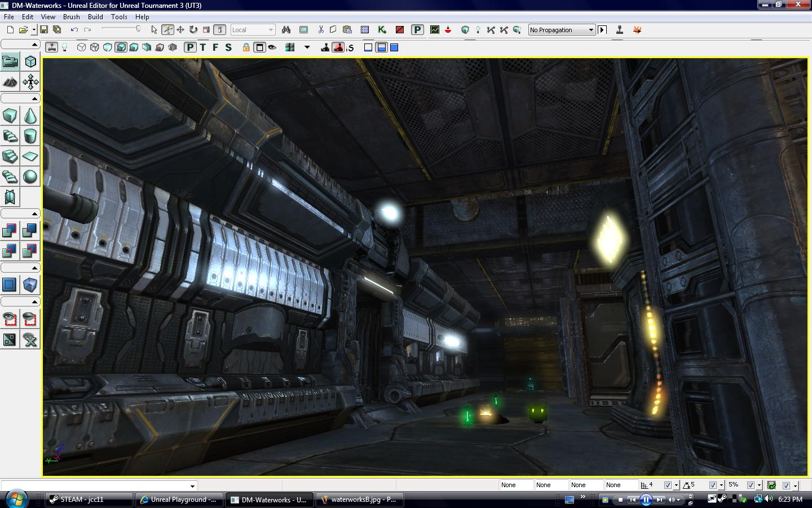Toggle the drag grid checkbox
Screen dimensions: 812x508
669,485
